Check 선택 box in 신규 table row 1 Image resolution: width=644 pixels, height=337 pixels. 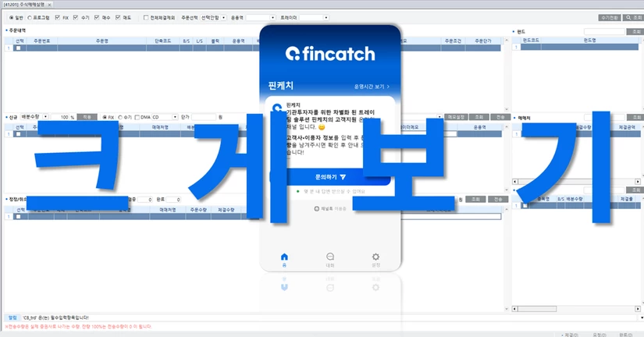[x=18, y=134]
